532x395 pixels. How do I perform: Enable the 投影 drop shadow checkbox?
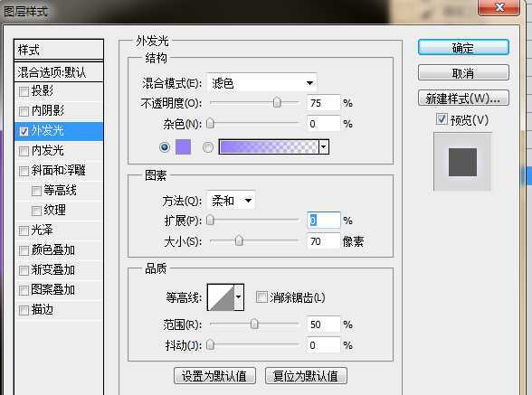(24, 91)
